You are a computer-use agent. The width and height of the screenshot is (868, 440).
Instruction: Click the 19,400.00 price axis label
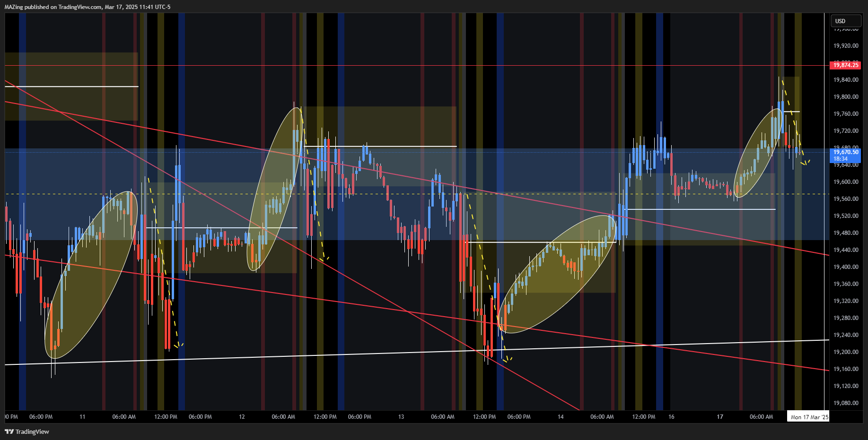846,267
